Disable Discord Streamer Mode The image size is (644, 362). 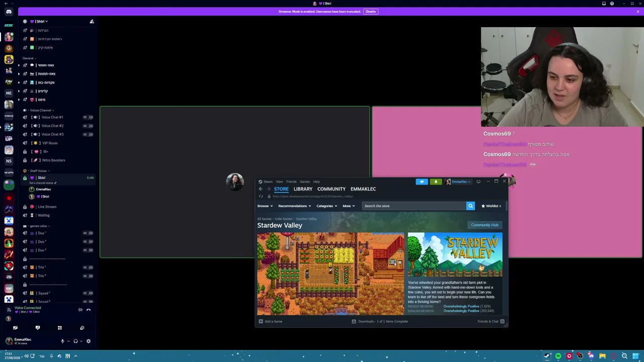click(371, 12)
